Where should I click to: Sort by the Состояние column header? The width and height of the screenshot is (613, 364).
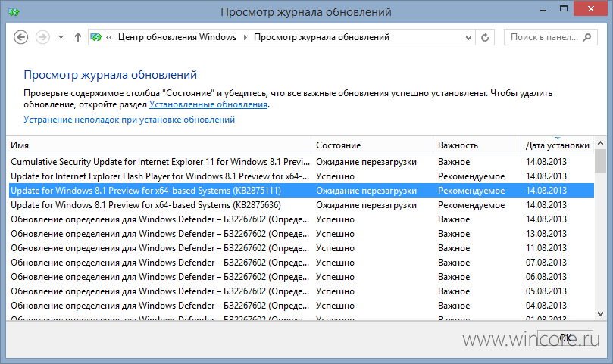pyautogui.click(x=372, y=145)
